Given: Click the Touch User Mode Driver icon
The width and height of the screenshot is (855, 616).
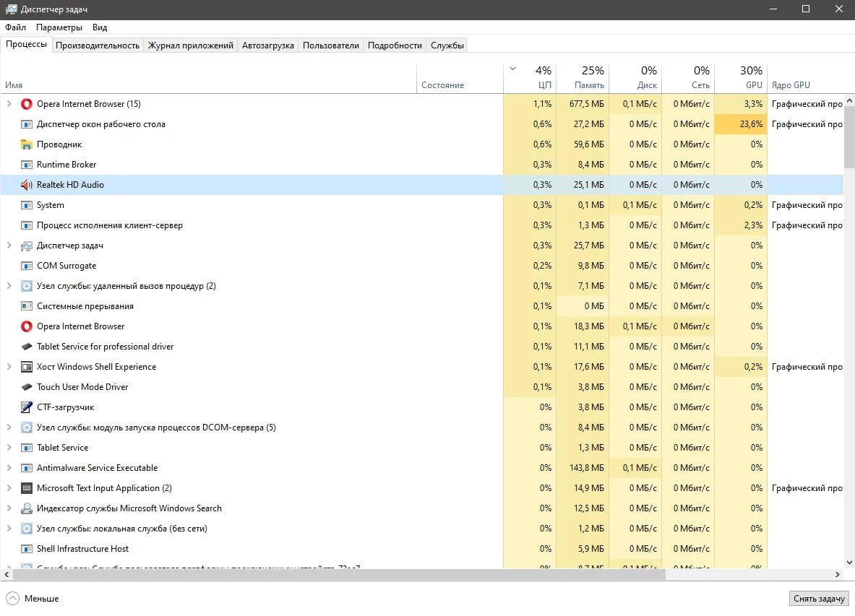Looking at the screenshot, I should click(x=26, y=386).
